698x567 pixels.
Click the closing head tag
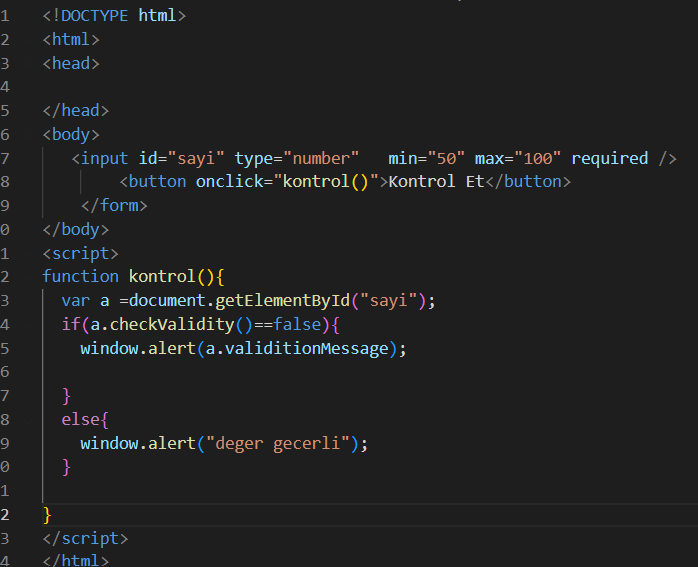[76, 111]
